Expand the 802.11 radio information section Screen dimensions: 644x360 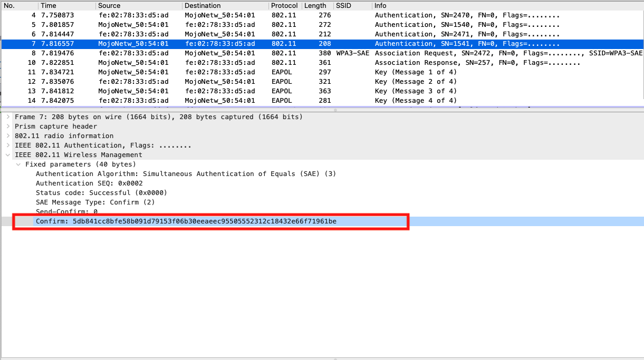pos(7,135)
